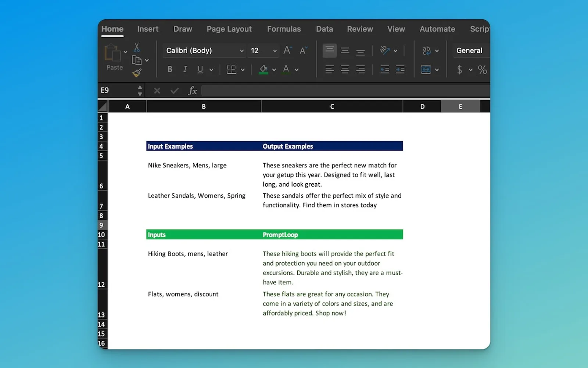Open the Formulas tab
The width and height of the screenshot is (588, 368).
[284, 29]
